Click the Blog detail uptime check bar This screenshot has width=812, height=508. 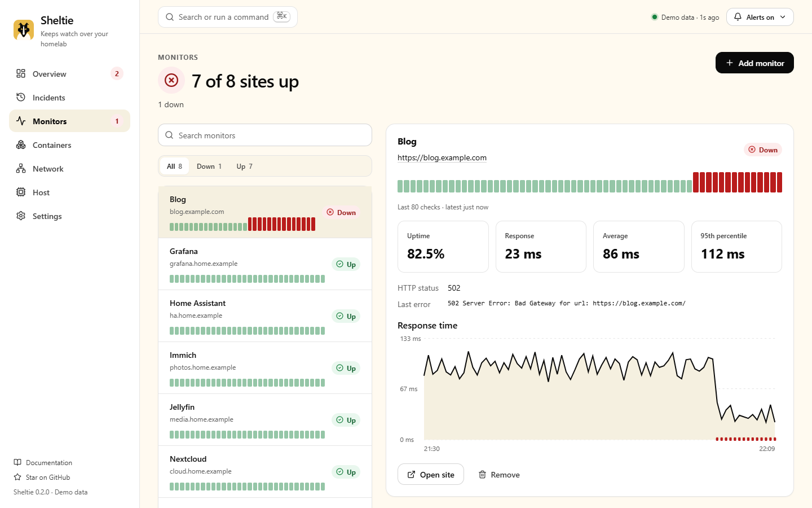pyautogui.click(x=590, y=182)
